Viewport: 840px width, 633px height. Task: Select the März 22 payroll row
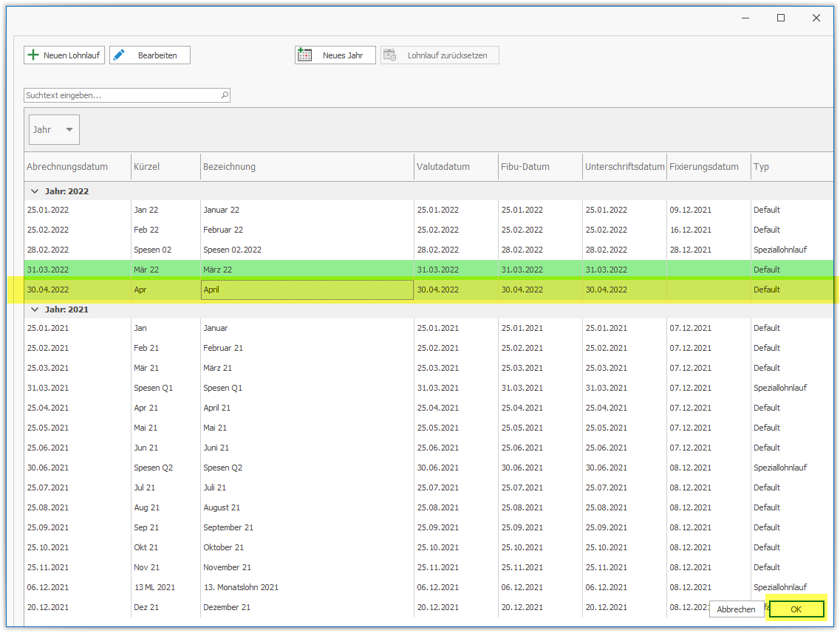tap(218, 270)
